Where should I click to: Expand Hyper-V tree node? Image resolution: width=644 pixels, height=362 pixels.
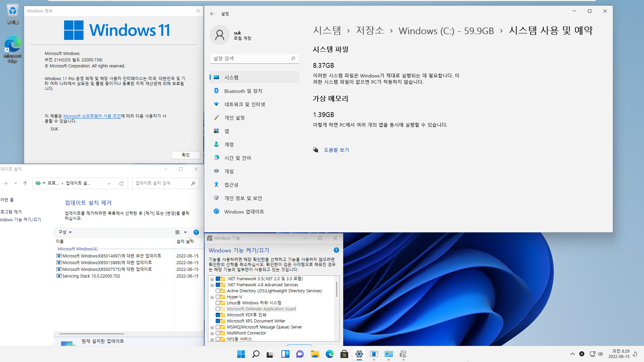pos(212,297)
